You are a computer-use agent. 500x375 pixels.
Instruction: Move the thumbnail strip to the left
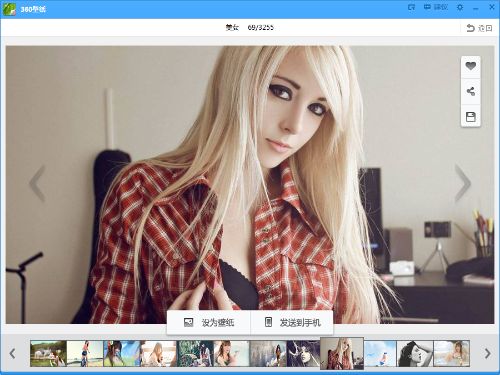pos(13,353)
